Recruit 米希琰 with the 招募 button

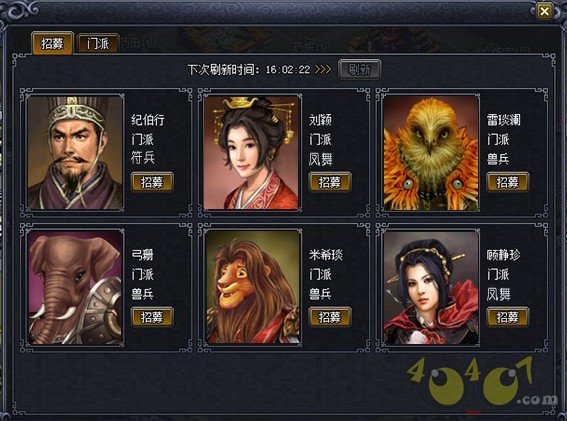(330, 317)
